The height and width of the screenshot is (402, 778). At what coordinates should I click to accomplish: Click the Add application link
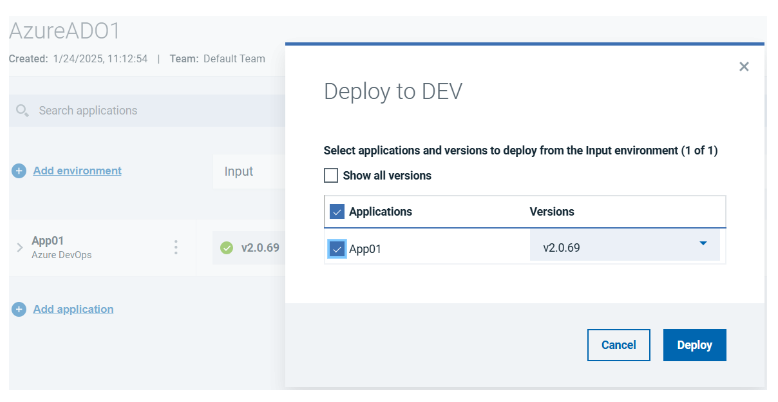point(73,310)
